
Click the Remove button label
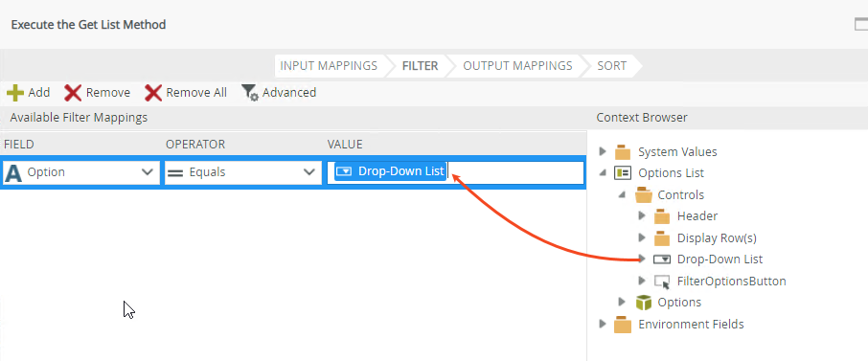click(x=108, y=93)
